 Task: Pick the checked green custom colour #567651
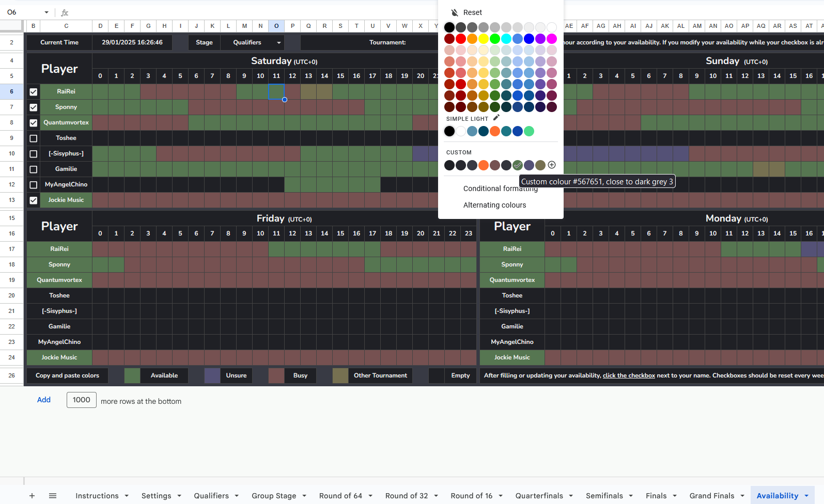518,165
